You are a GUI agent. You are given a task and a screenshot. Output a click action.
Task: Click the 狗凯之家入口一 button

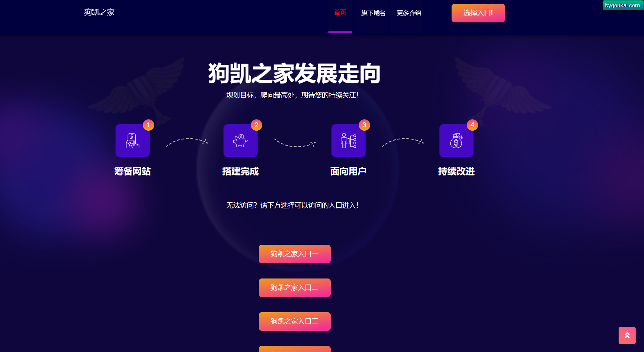pyautogui.click(x=295, y=254)
